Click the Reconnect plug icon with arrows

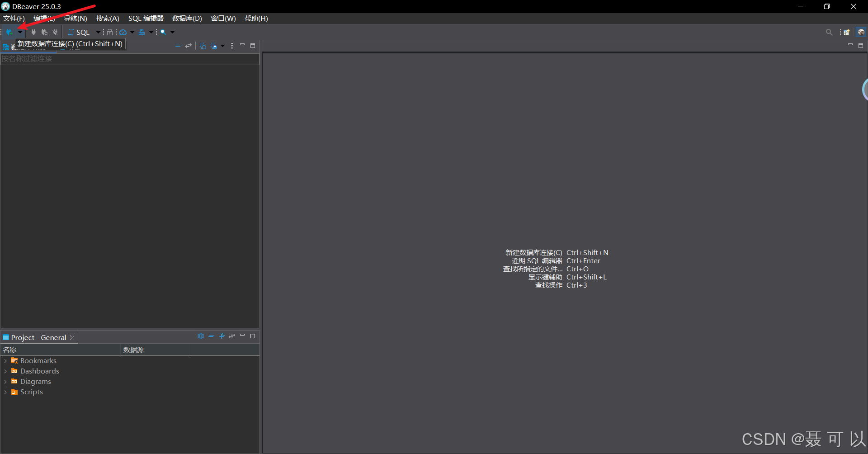pyautogui.click(x=44, y=32)
